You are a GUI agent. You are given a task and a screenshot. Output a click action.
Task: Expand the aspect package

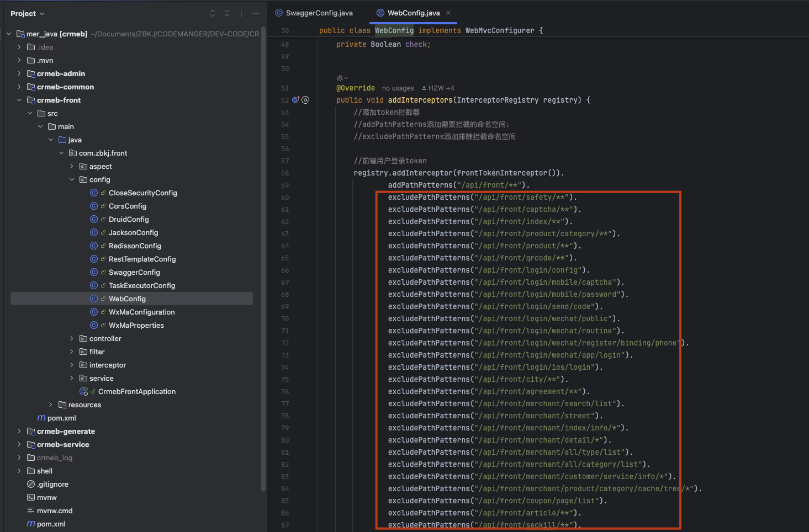(x=72, y=166)
